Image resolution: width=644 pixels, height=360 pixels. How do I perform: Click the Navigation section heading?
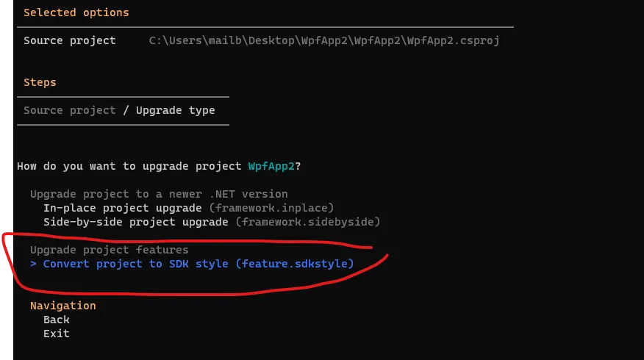pos(62,306)
